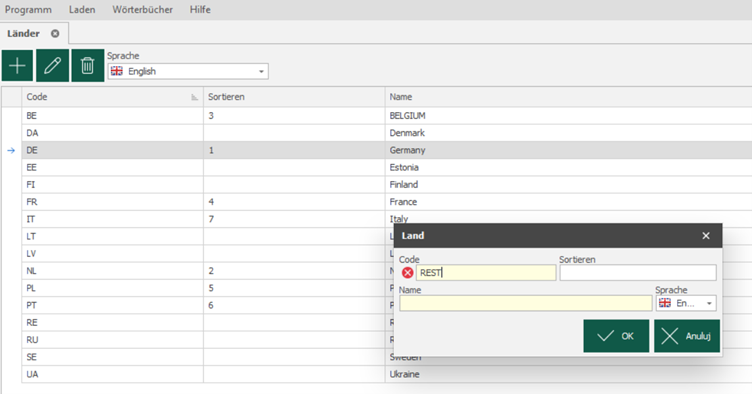Click the Code field containing REST
This screenshot has height=394, width=752.
[486, 273]
